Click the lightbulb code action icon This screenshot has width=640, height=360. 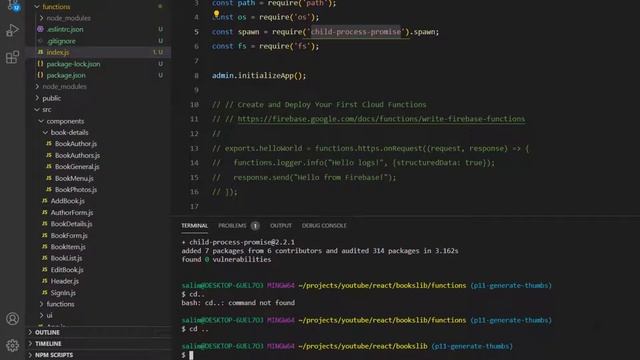tap(216, 14)
